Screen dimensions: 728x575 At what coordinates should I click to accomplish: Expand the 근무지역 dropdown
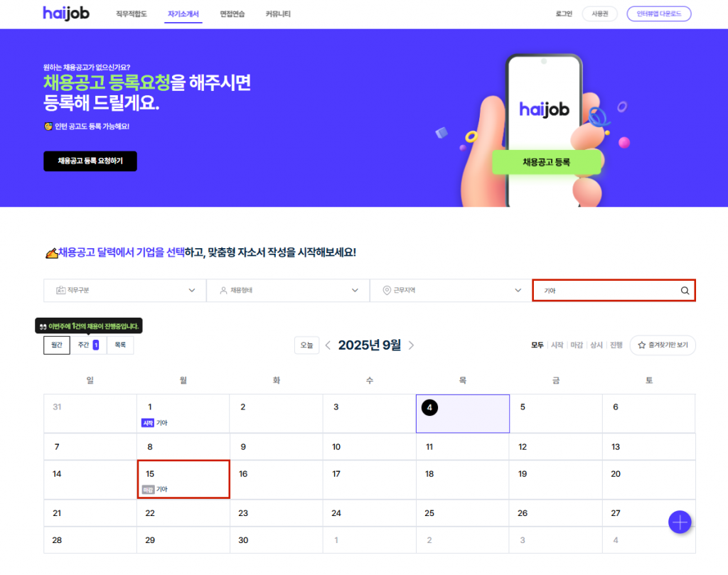[x=451, y=291]
